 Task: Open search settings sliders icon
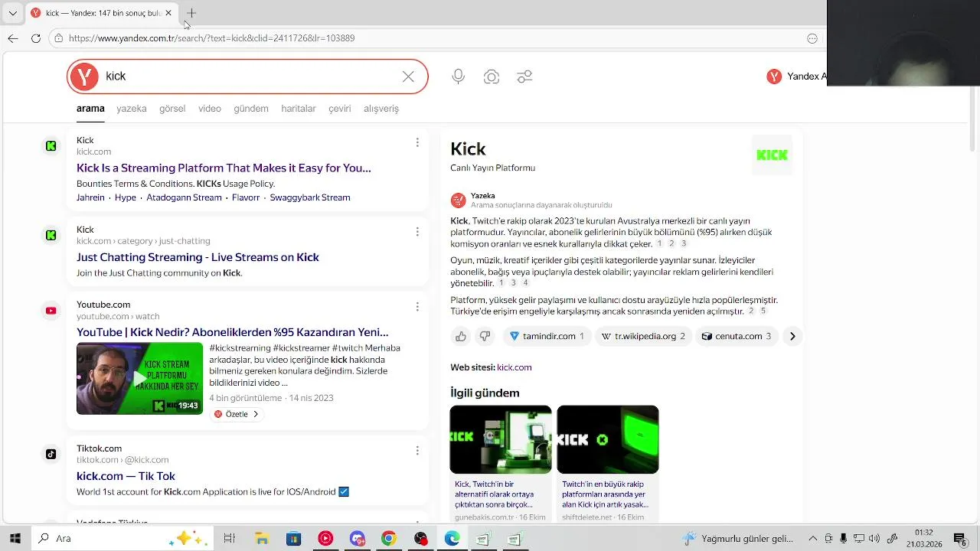pyautogui.click(x=524, y=77)
